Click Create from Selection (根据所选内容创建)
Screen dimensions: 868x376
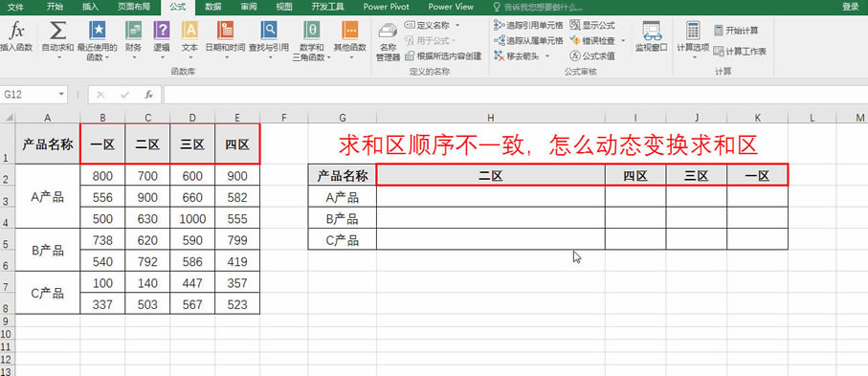pyautogui.click(x=443, y=55)
